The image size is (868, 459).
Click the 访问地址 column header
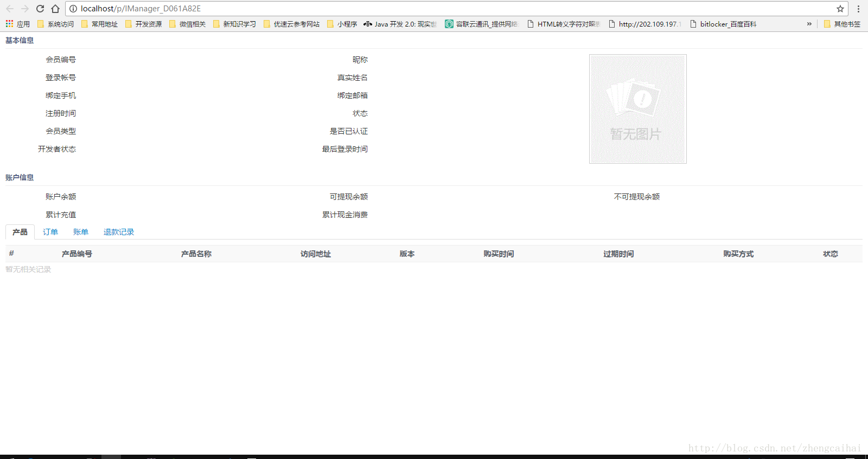pyautogui.click(x=316, y=254)
